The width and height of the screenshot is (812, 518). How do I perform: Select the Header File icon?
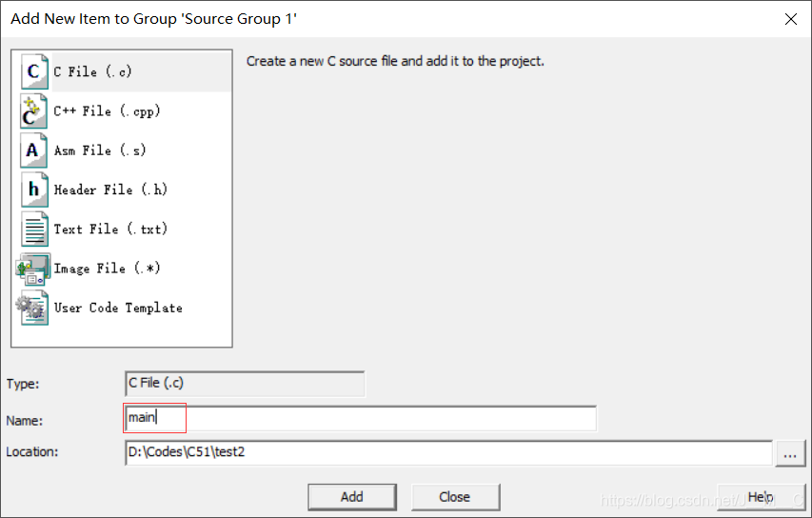[34, 189]
